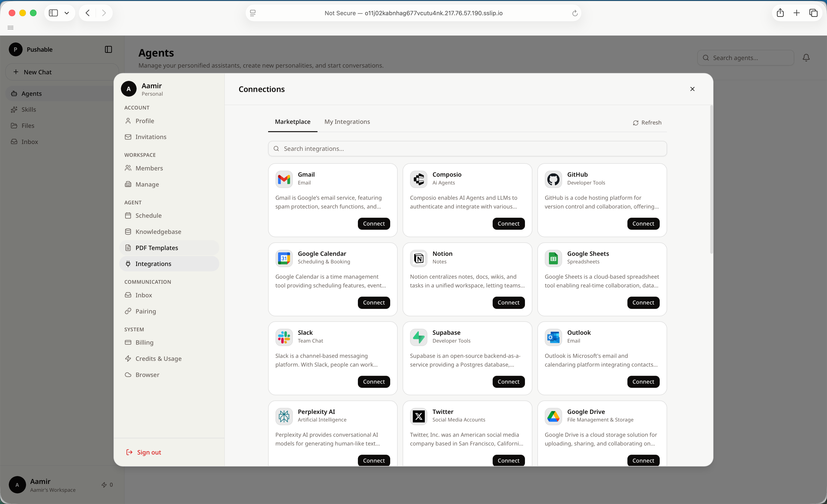This screenshot has height=504, width=827.
Task: Close the Connections dialog
Action: (x=692, y=89)
